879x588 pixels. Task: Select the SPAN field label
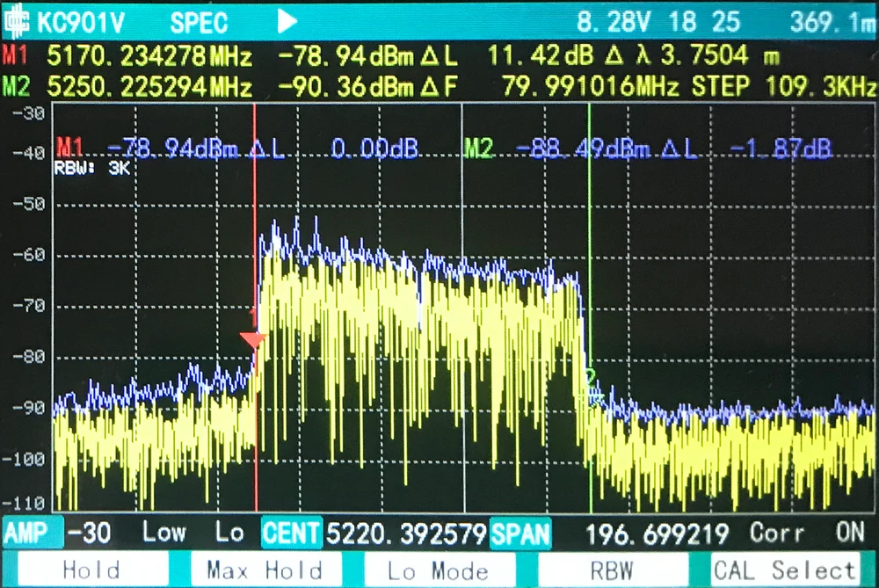click(523, 533)
